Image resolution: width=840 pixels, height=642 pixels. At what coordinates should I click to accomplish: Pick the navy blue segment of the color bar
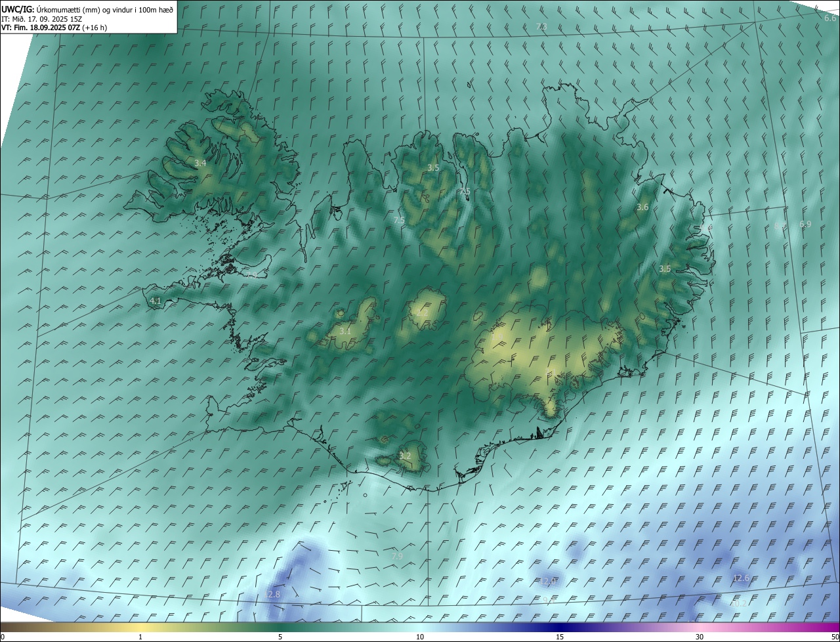(x=560, y=628)
